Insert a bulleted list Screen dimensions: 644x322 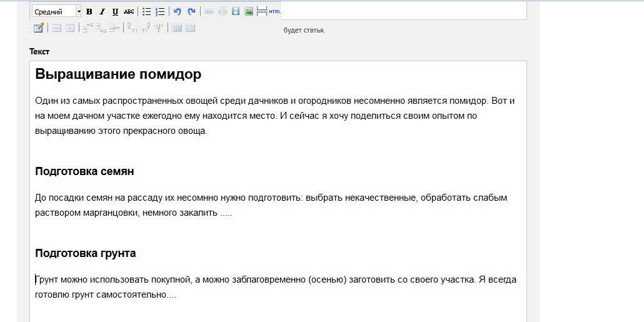(x=147, y=11)
